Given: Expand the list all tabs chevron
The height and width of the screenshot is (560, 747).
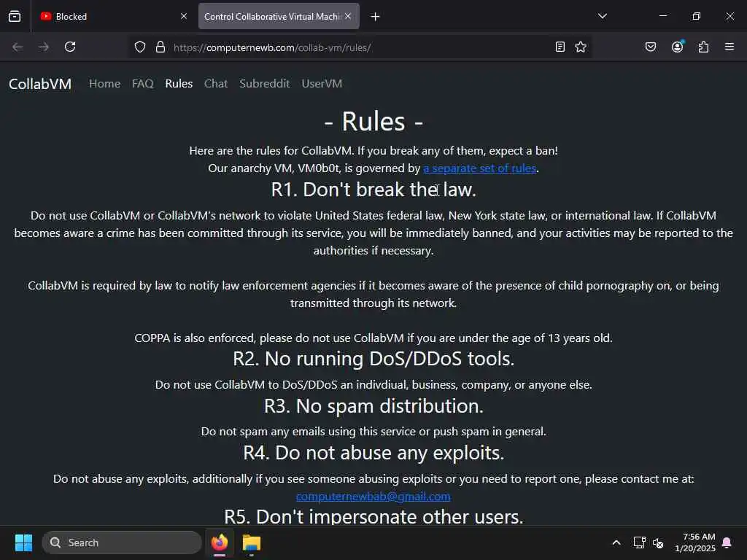Looking at the screenshot, I should point(602,16).
